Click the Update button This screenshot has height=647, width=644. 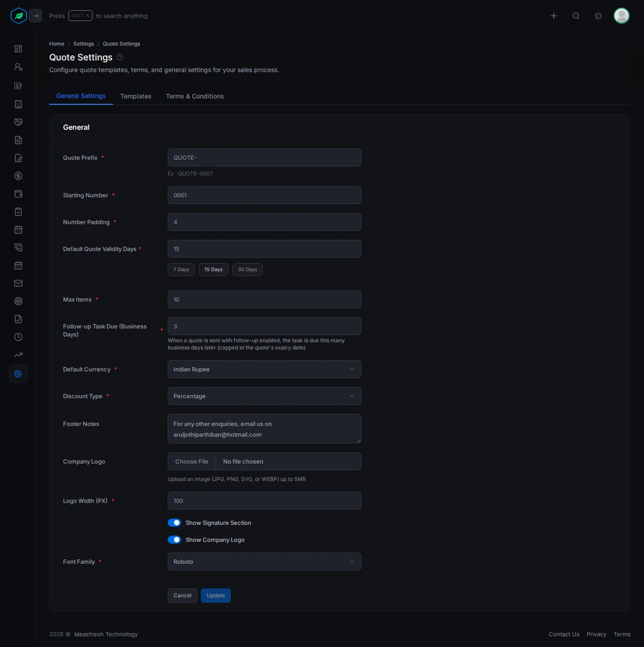click(x=216, y=596)
